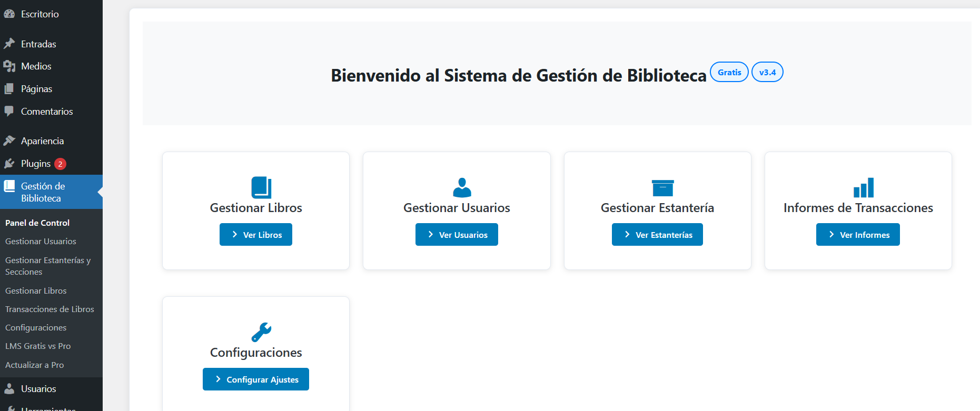Open the Ver Libros button
Image resolution: width=980 pixels, height=411 pixels.
(x=256, y=235)
